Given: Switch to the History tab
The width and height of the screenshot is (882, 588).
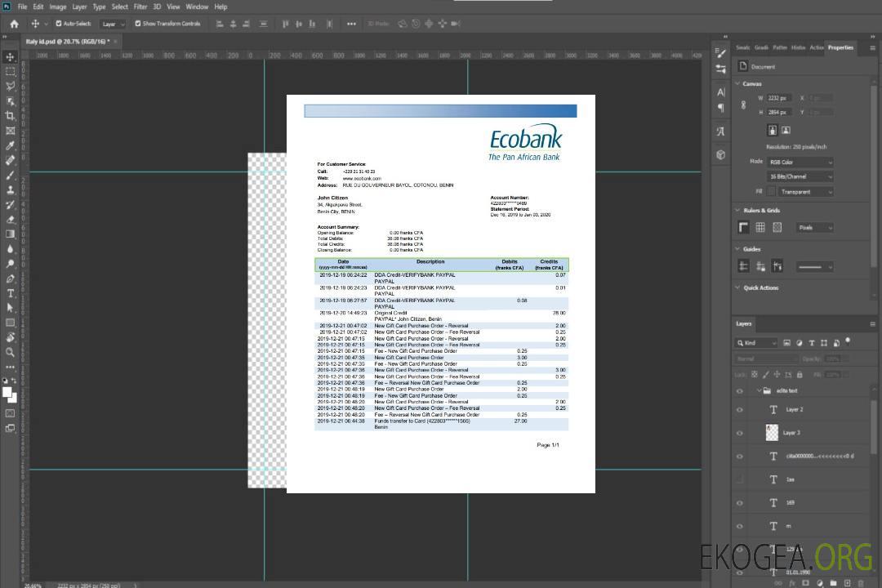Looking at the screenshot, I should pos(798,47).
